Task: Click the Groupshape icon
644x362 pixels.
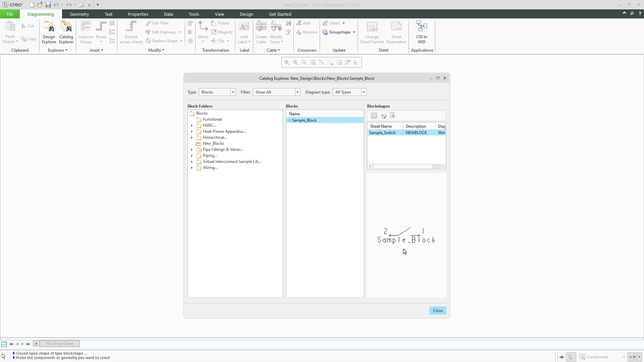Action: tap(325, 32)
